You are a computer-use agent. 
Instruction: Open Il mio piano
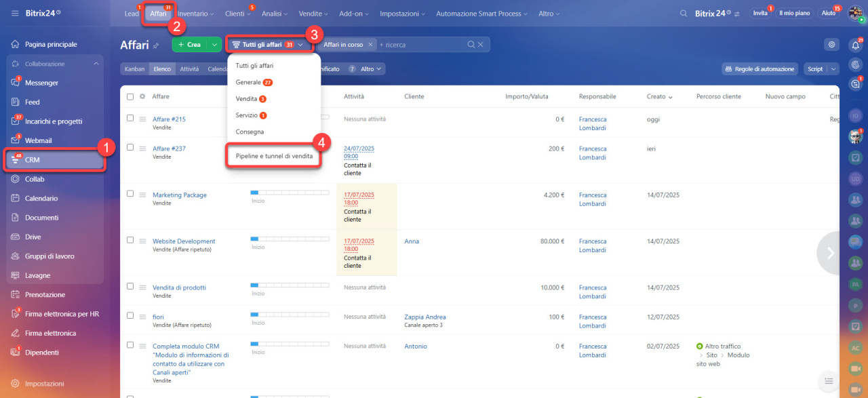click(795, 14)
